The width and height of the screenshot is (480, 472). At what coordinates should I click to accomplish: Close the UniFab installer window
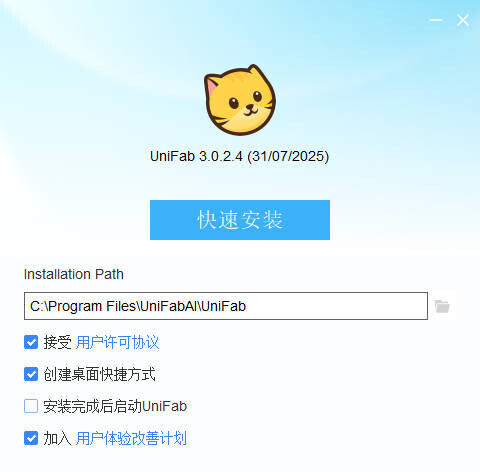click(463, 20)
